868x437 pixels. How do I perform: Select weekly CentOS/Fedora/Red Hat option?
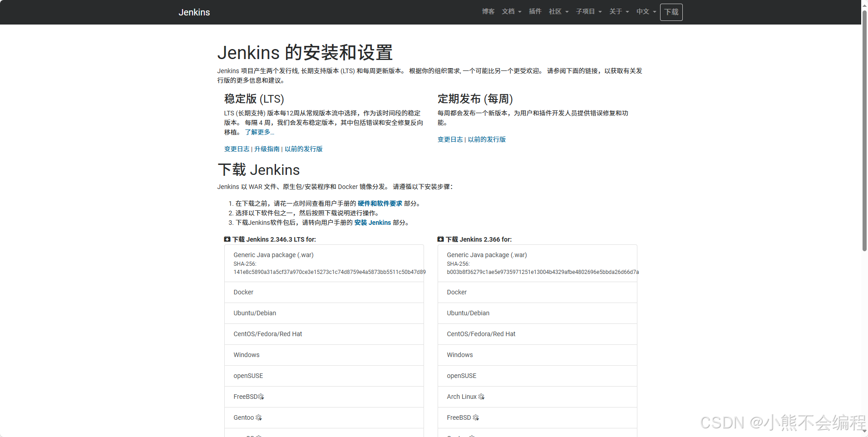[x=537, y=334]
